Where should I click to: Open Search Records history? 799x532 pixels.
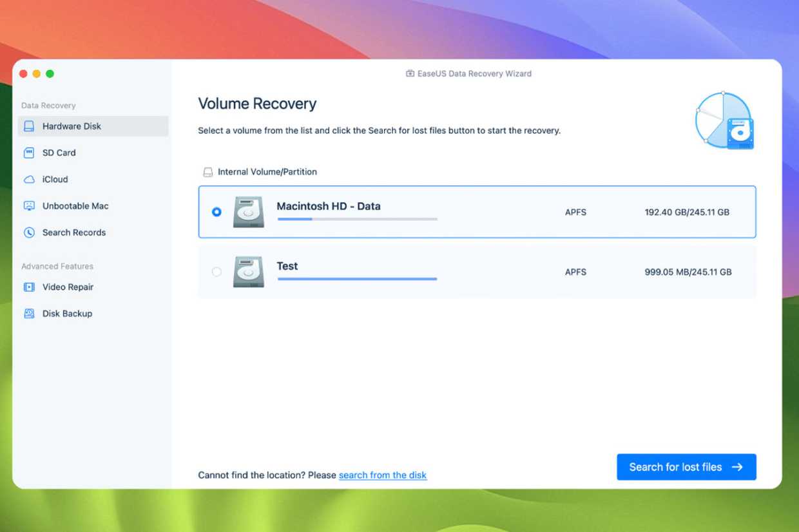tap(28, 233)
